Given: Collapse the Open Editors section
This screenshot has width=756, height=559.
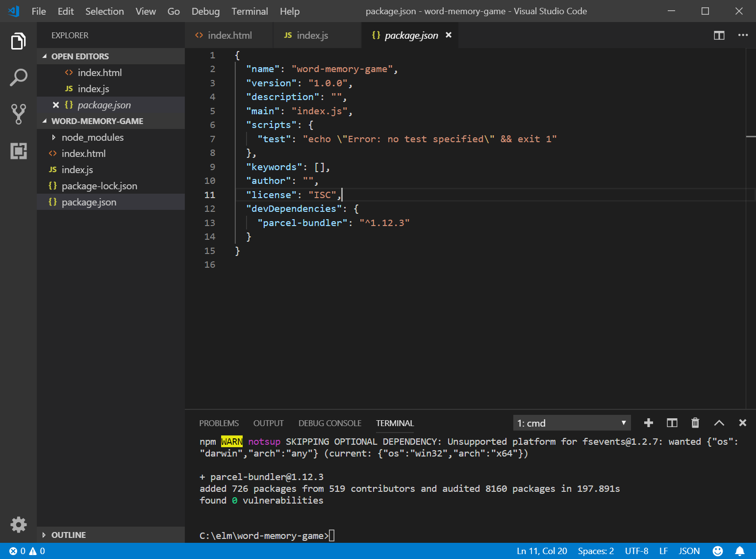Looking at the screenshot, I should point(111,56).
